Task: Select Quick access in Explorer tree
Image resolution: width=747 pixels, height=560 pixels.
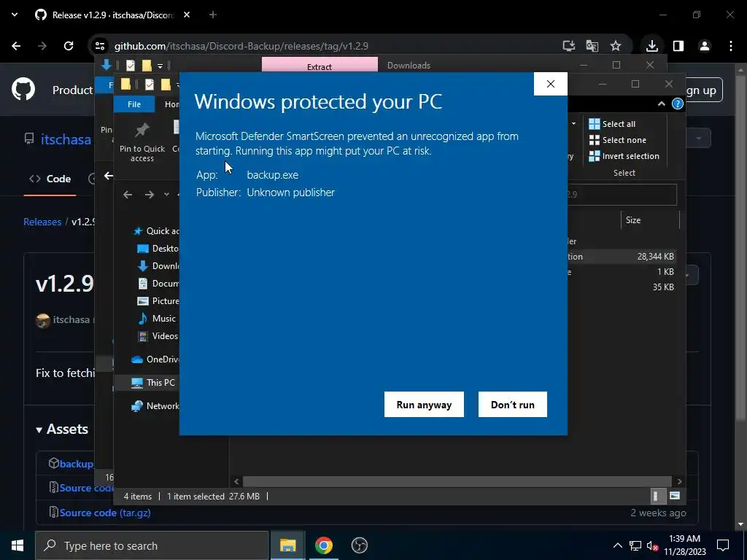Action: point(155,231)
